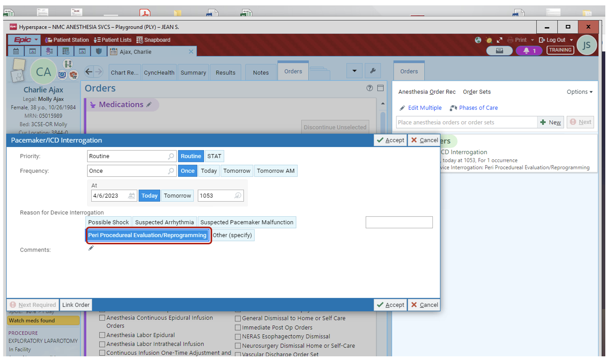Click the pencil icon beside Comments
This screenshot has width=613, height=364.
click(91, 248)
